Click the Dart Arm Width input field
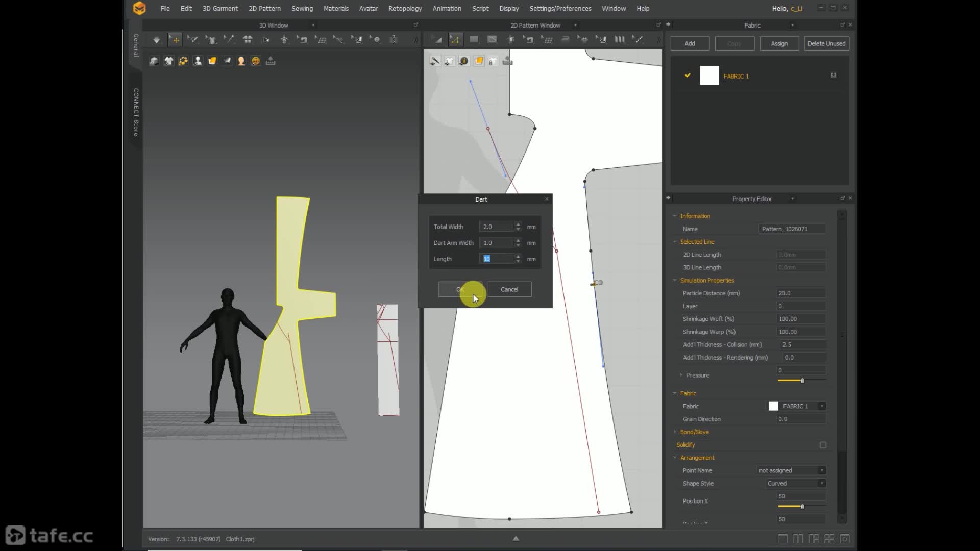This screenshot has width=980, height=551. [x=497, y=243]
